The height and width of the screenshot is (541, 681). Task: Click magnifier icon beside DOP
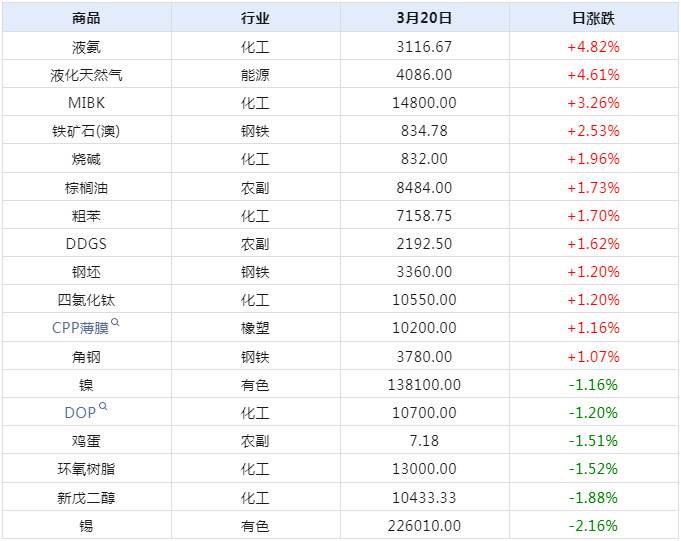coord(104,407)
